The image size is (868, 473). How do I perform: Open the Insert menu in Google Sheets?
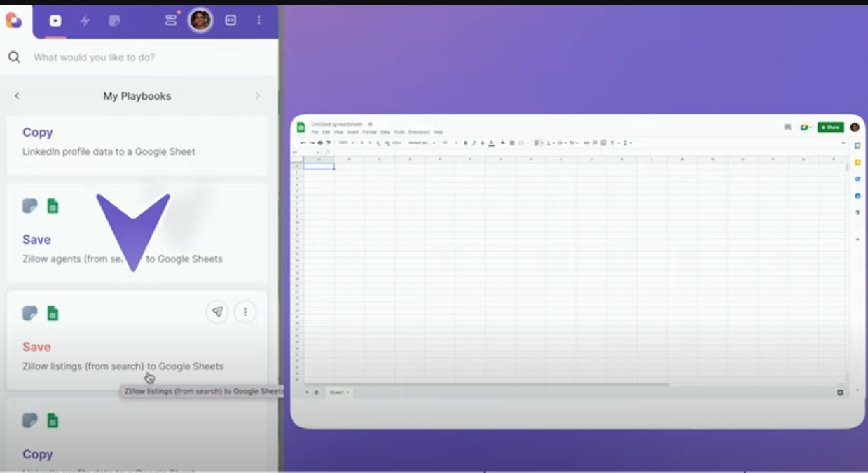tap(353, 132)
